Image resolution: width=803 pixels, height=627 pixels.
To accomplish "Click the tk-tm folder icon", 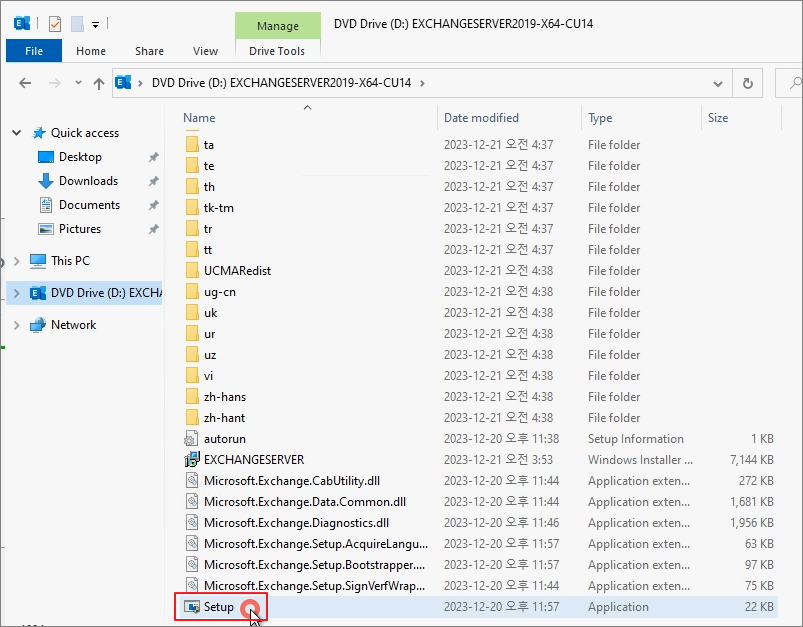I will click(x=192, y=208).
